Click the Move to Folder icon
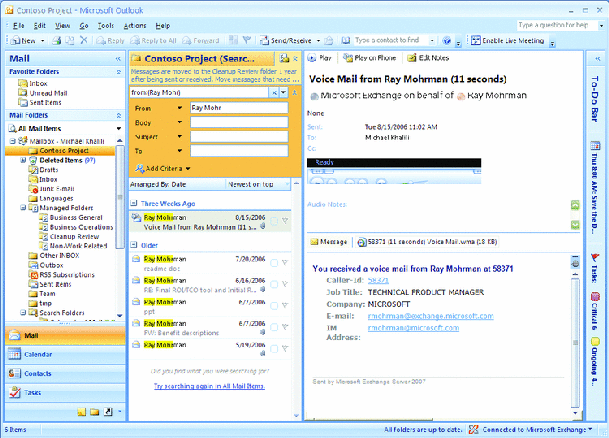Viewport: 609px width, 438px height. pos(70,40)
